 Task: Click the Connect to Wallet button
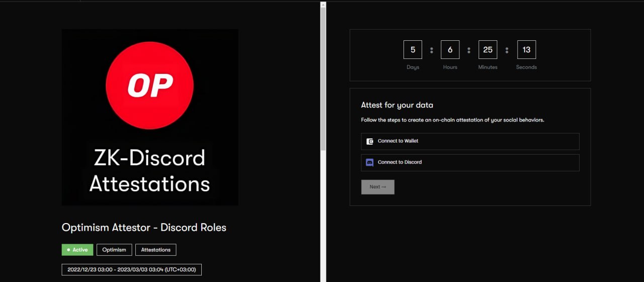tap(470, 142)
